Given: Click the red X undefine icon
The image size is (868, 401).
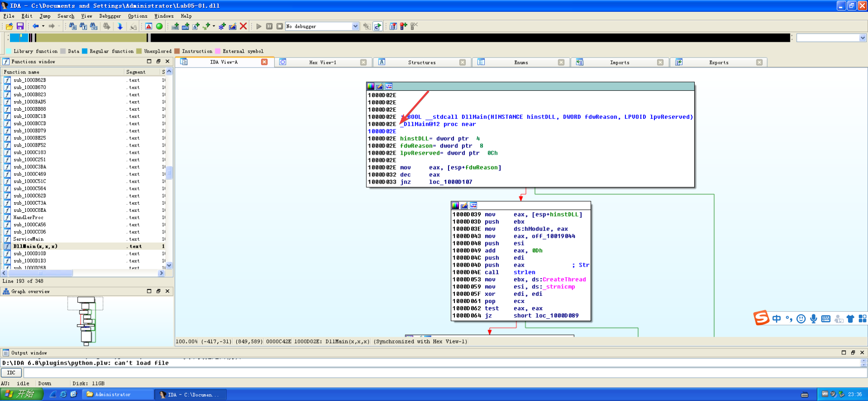Looking at the screenshot, I should [x=244, y=26].
